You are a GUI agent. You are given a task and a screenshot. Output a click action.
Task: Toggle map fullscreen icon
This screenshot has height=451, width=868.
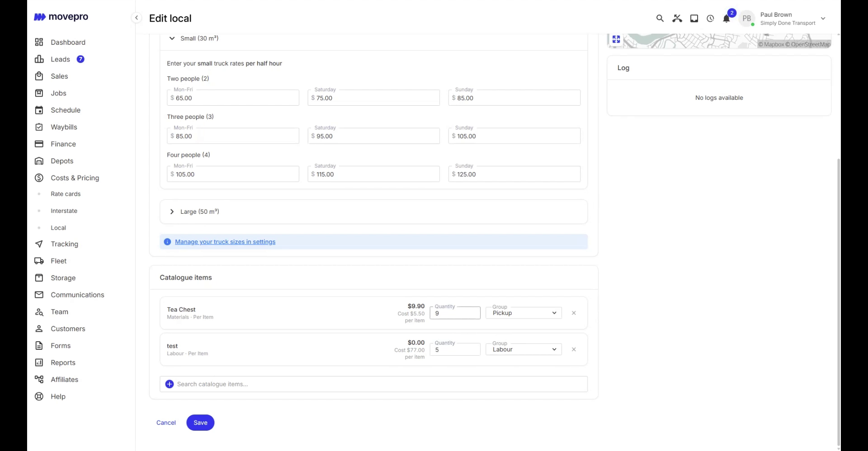coord(616,39)
